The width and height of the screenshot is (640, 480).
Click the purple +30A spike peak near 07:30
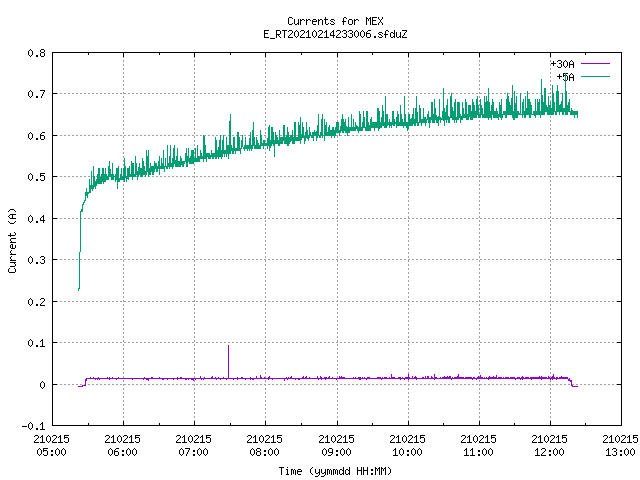coord(229,346)
